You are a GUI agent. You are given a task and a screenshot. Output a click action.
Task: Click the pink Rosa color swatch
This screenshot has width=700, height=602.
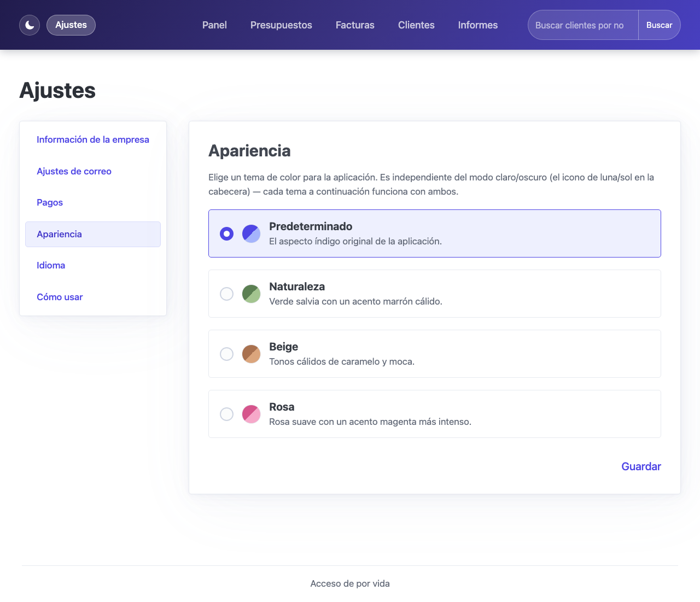coord(251,414)
